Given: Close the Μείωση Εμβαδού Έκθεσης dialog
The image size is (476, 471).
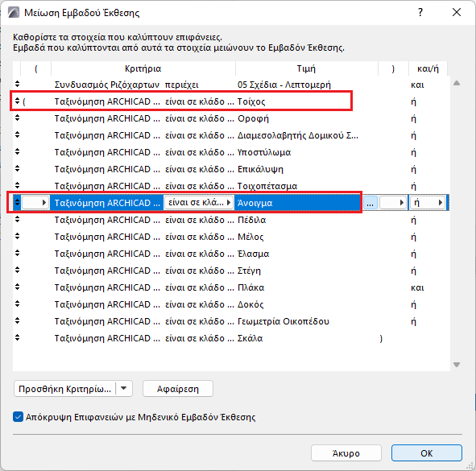Looking at the screenshot, I should pyautogui.click(x=457, y=12).
